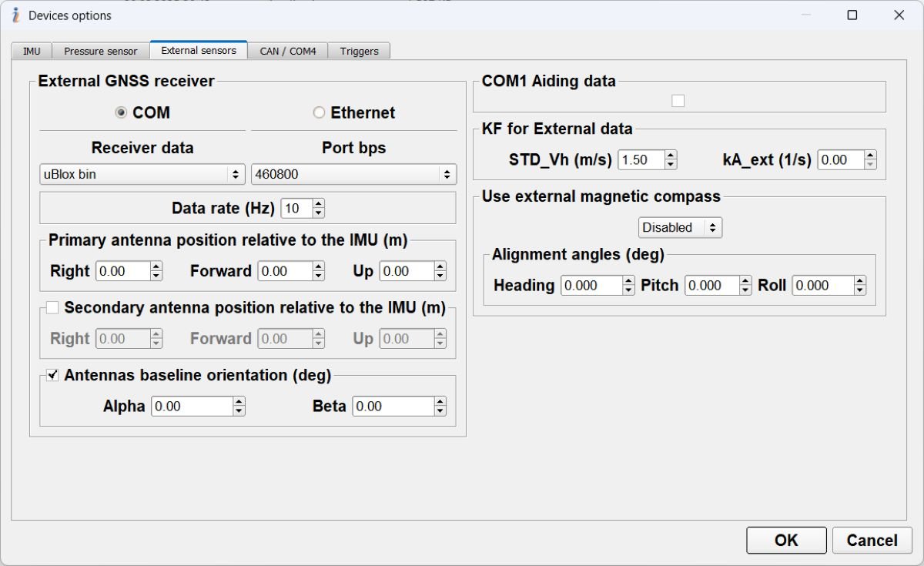Open the Triggers tab

click(359, 50)
